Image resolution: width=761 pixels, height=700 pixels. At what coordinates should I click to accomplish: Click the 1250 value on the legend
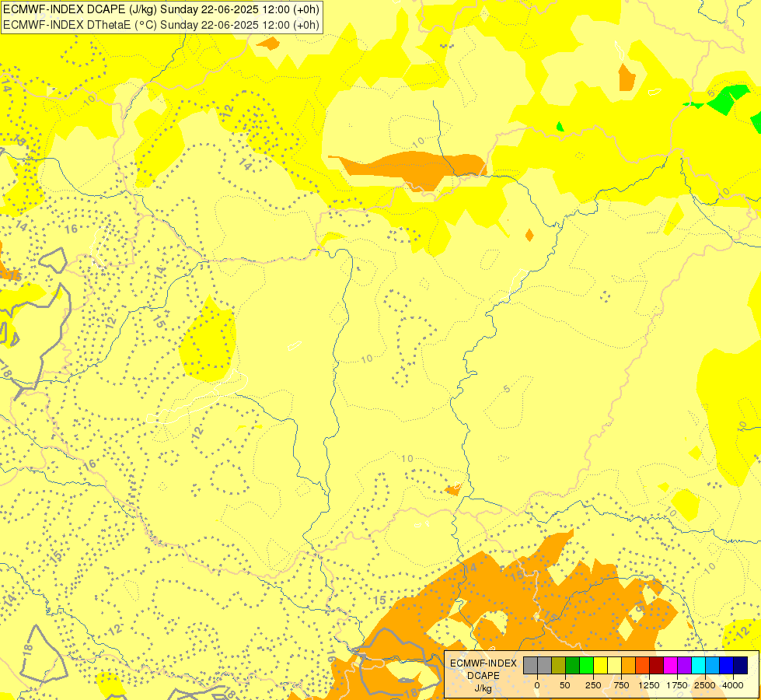[x=649, y=685]
